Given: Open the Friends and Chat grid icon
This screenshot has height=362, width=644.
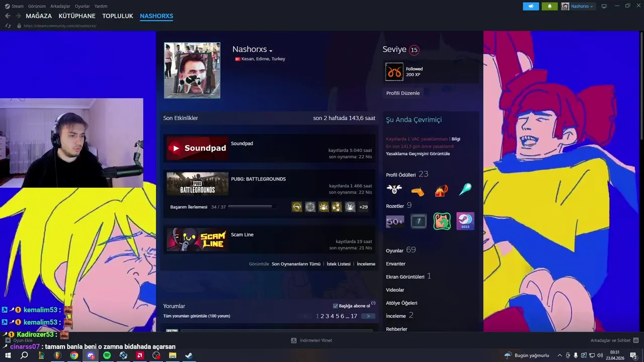Looking at the screenshot, I should click(x=636, y=340).
